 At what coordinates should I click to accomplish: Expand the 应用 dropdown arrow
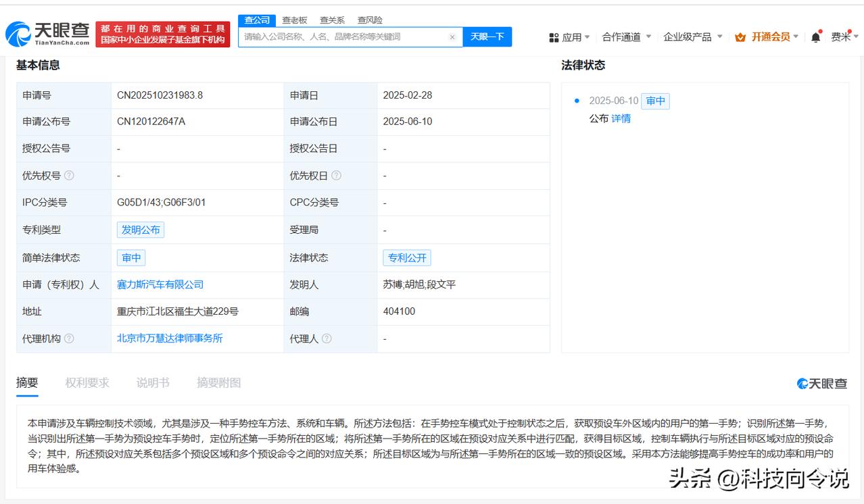tap(587, 36)
